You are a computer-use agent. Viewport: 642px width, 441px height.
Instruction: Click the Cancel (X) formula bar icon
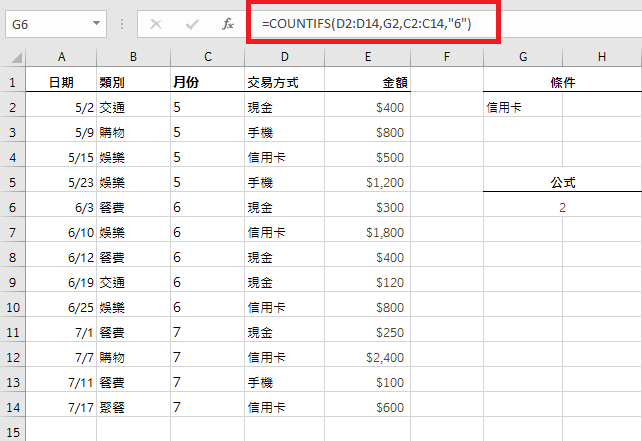pyautogui.click(x=156, y=24)
